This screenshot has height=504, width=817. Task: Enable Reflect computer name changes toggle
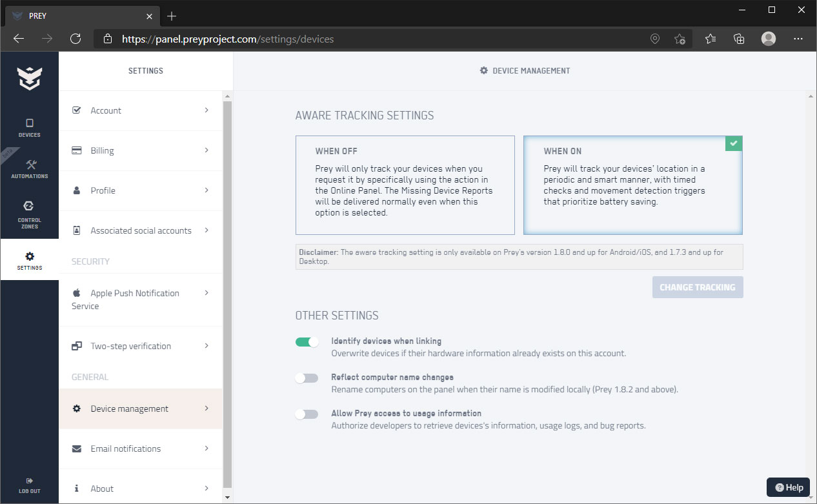click(x=307, y=378)
